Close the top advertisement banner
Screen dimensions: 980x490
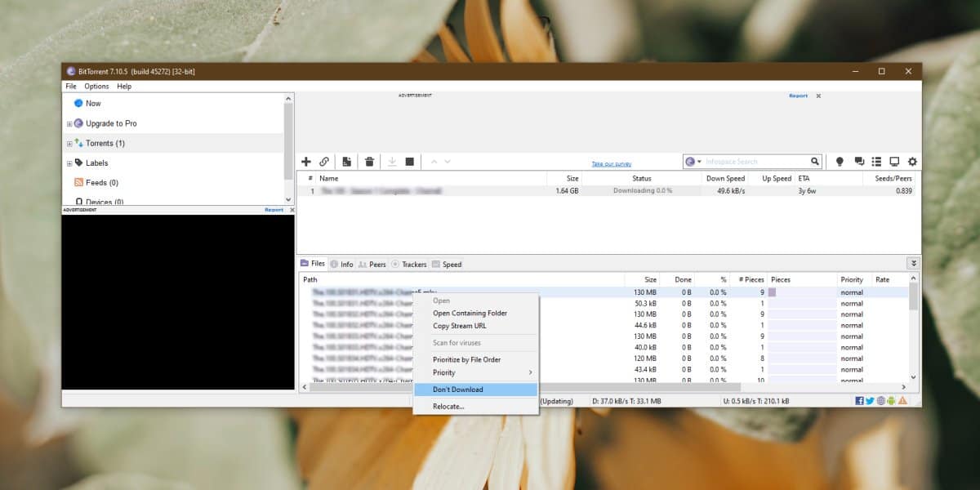818,96
